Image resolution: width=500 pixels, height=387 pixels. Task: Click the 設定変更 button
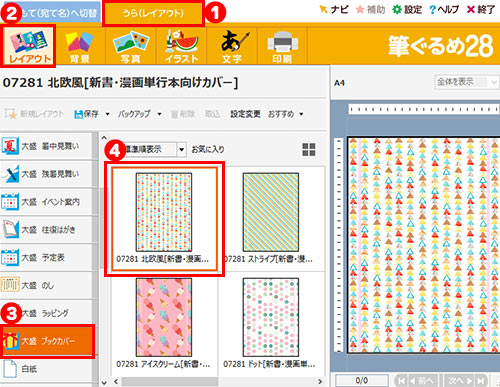[245, 114]
